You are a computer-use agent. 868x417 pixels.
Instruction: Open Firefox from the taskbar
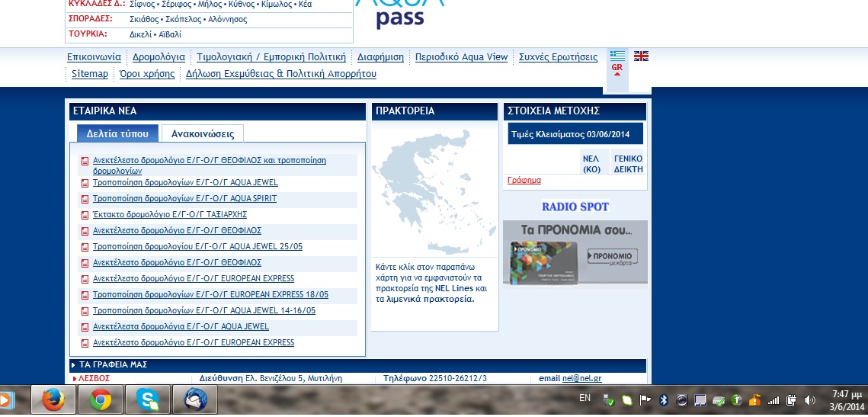[x=53, y=399]
